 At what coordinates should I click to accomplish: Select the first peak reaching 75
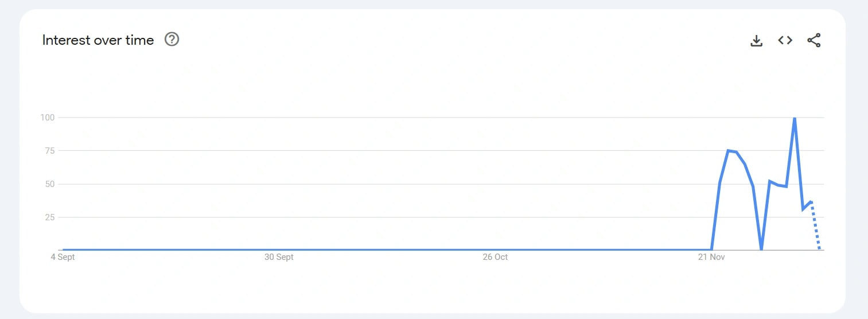(x=728, y=151)
